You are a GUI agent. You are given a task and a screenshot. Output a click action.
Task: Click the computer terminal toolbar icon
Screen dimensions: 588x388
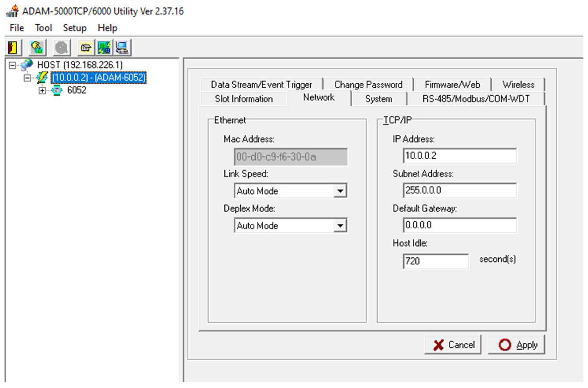pos(122,47)
